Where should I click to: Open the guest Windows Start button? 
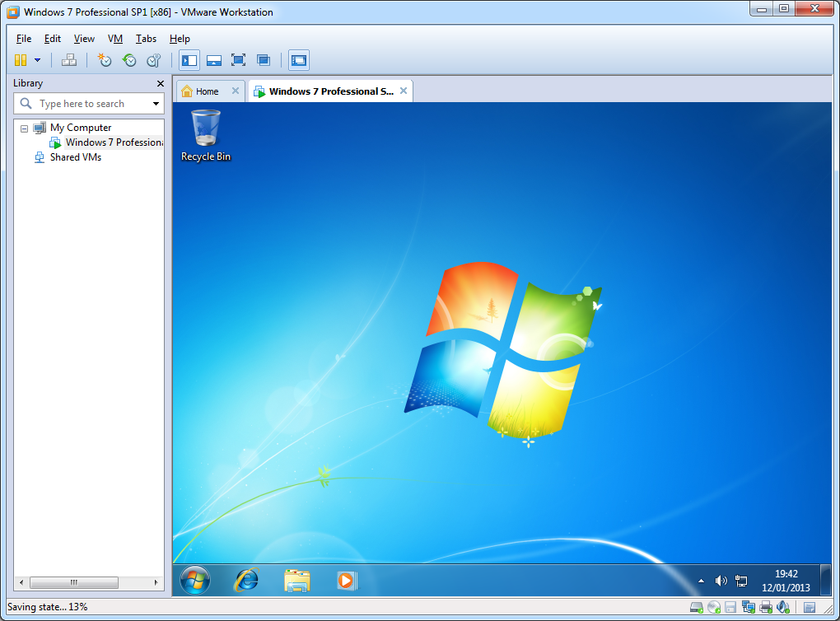tap(195, 580)
